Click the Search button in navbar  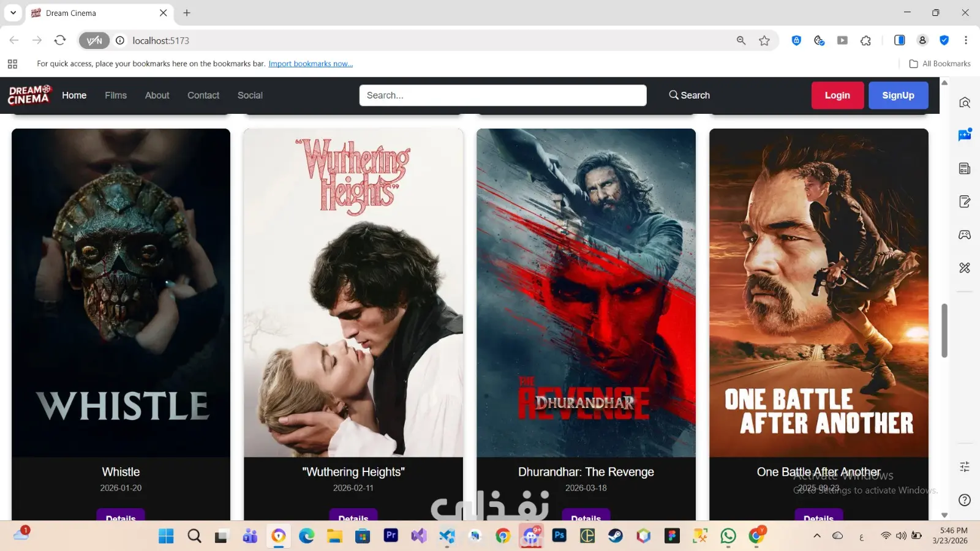(x=690, y=95)
